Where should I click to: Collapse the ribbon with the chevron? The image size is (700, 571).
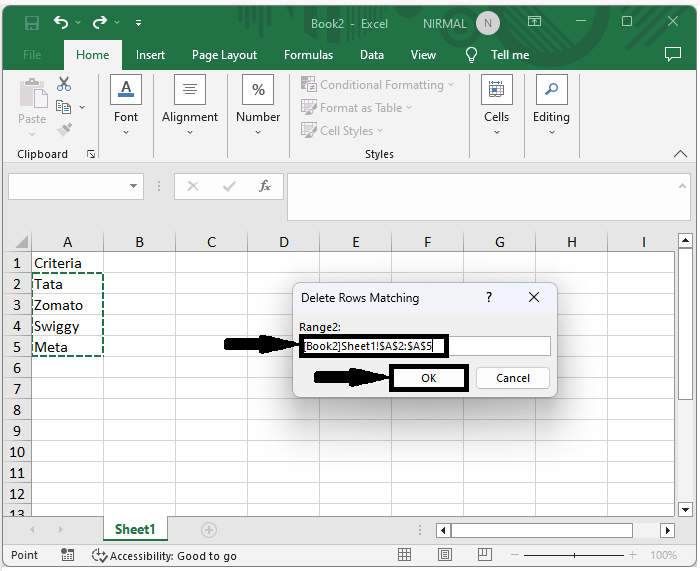[680, 154]
